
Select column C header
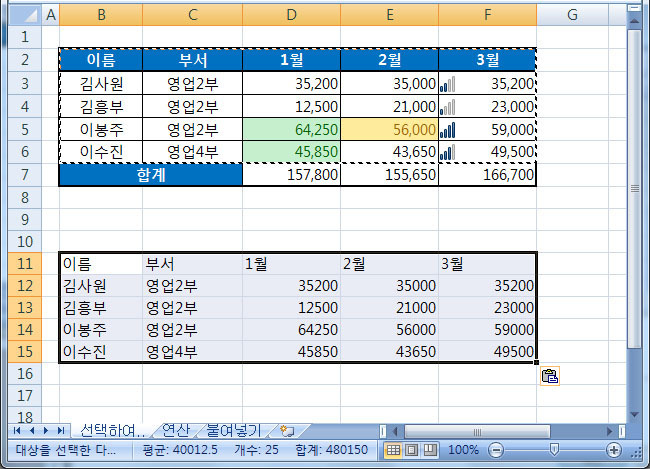192,15
